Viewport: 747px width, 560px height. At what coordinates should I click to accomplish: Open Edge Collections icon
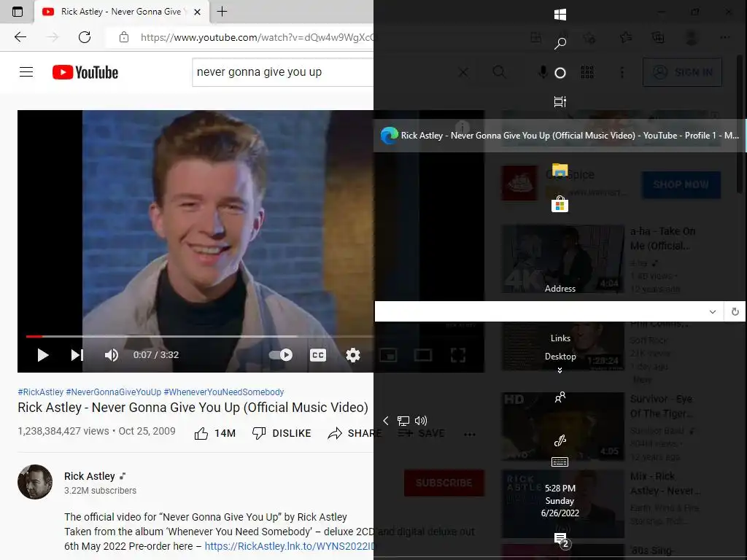[x=658, y=38]
